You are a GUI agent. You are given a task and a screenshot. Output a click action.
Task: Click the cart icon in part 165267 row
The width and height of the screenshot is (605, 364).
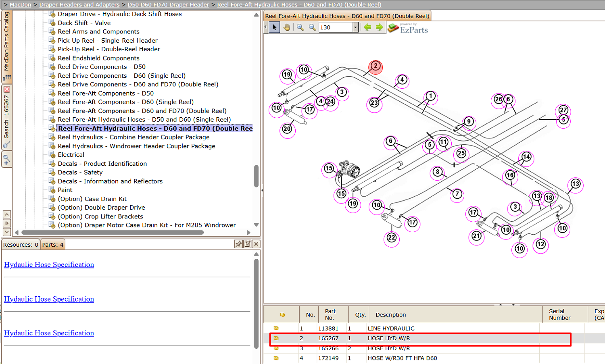276,338
